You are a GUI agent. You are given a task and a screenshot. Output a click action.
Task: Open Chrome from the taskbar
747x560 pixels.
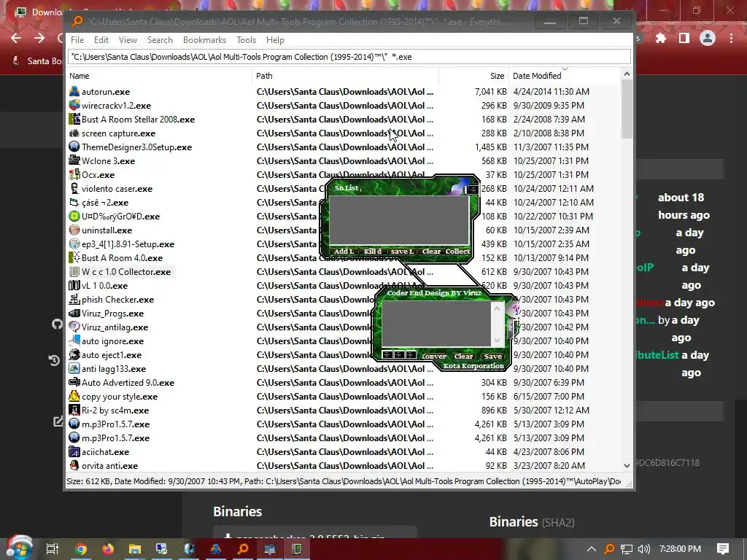click(81, 549)
